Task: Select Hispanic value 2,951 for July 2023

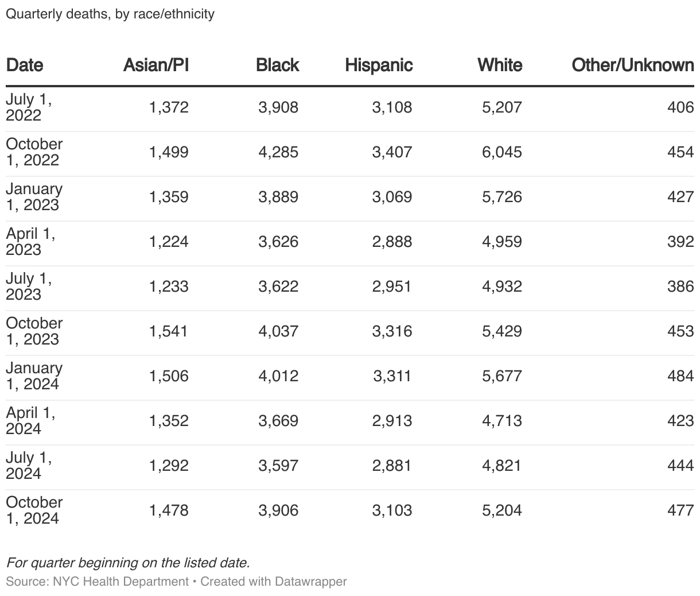Action: [x=392, y=287]
